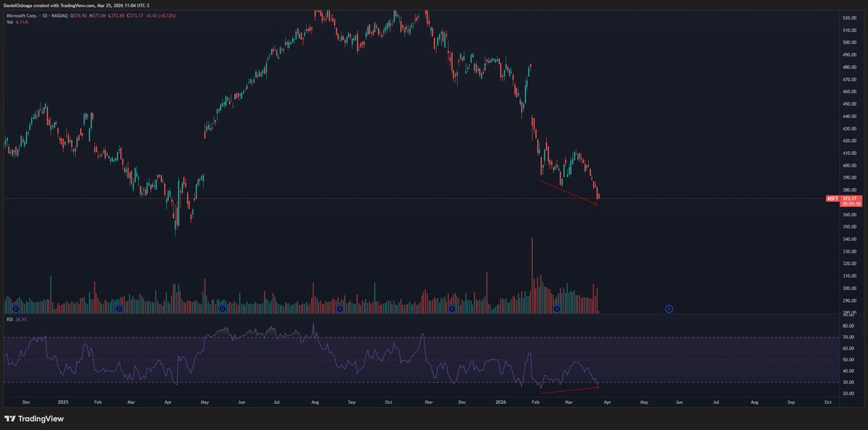Click the 70.00 RSI axis label

pos(849,337)
